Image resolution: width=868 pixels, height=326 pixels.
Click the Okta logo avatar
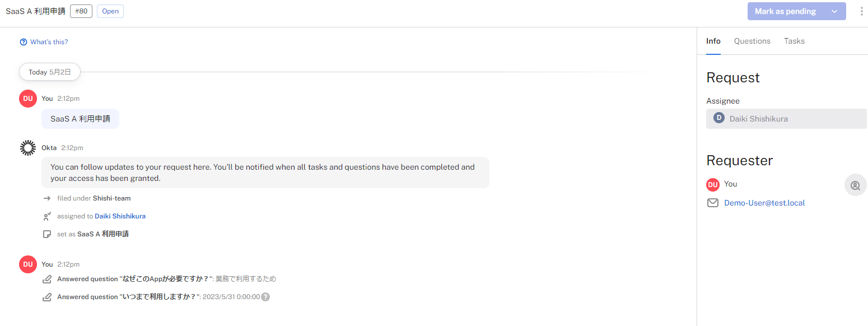coord(27,148)
